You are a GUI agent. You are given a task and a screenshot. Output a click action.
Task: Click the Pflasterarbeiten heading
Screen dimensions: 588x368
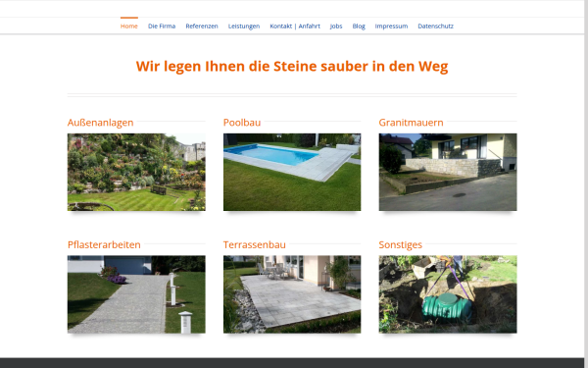click(x=104, y=244)
